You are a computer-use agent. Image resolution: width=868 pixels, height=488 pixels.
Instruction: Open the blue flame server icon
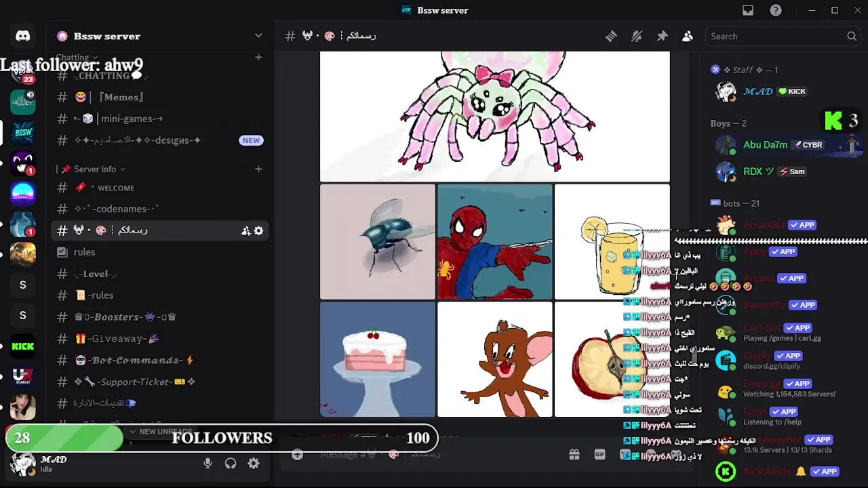22,223
